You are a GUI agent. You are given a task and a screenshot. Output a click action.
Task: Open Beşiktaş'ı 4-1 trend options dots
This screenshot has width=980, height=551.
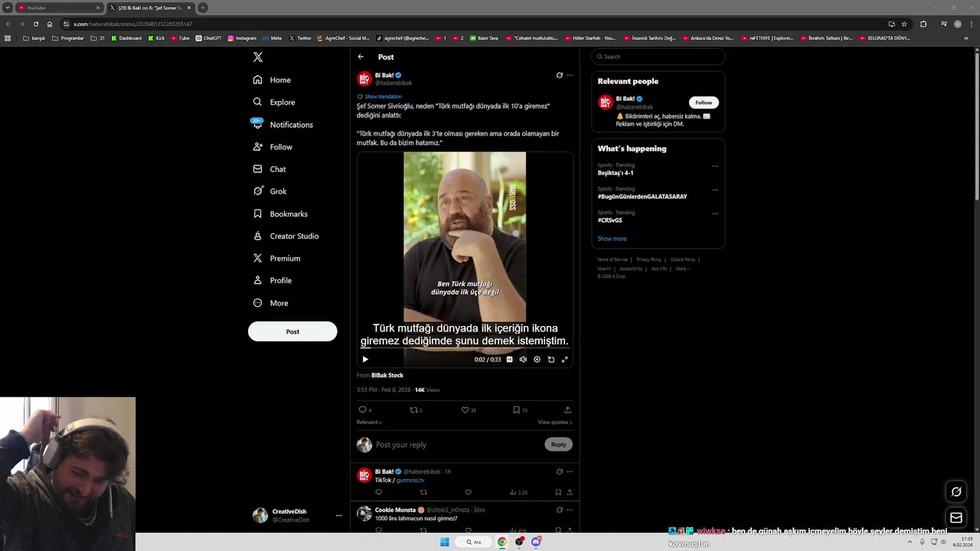[x=715, y=166]
